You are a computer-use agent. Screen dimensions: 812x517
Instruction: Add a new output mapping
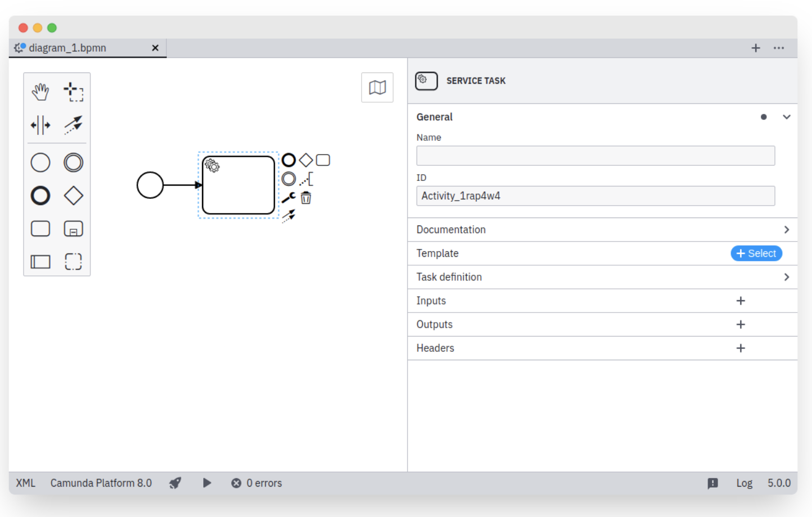741,324
